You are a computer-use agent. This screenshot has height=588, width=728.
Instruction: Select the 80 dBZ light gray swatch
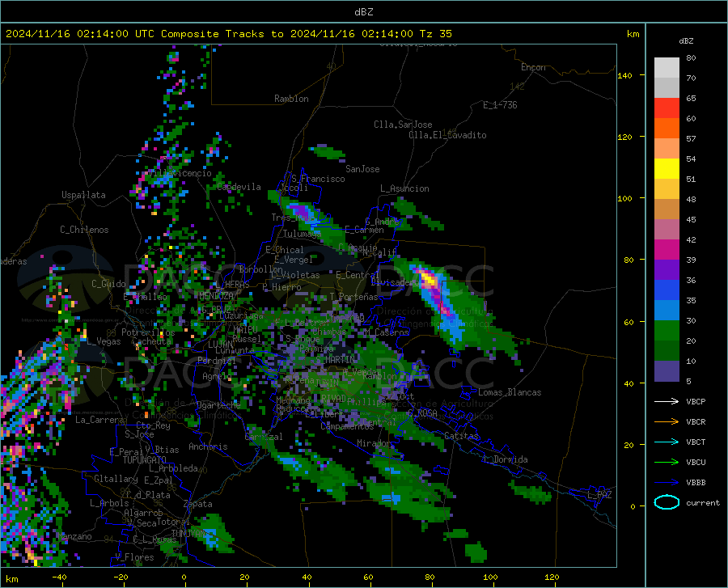(667, 67)
